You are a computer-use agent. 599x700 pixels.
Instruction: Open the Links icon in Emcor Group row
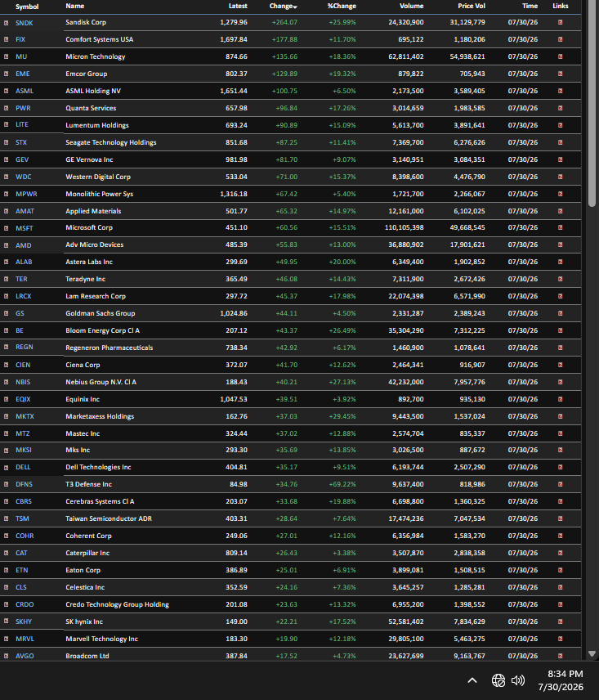[x=561, y=74]
